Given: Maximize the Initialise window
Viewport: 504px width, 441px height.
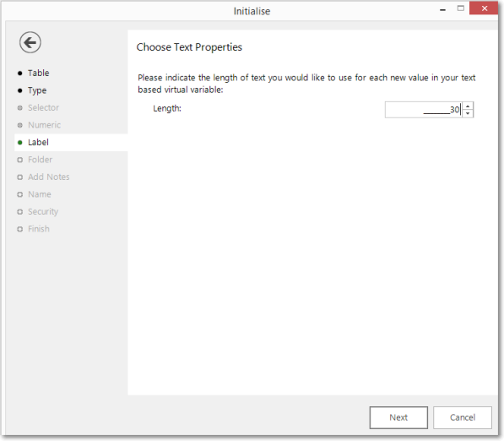Looking at the screenshot, I should 461,8.
